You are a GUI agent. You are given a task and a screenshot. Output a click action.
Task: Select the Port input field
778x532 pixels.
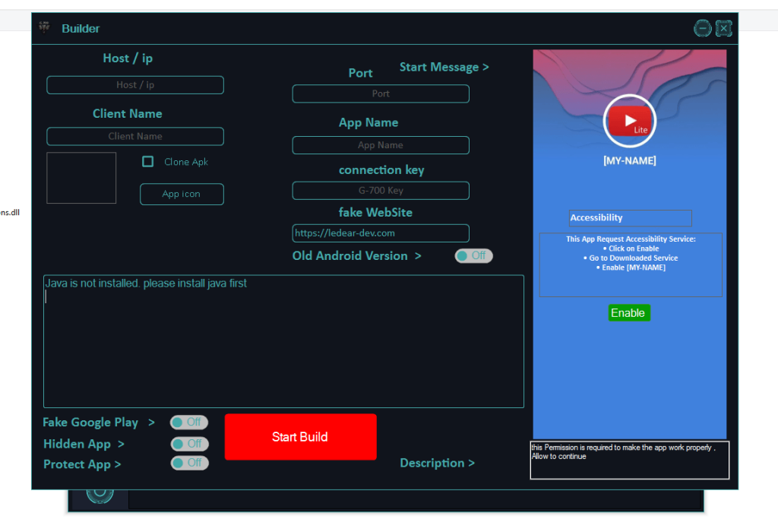(380, 93)
